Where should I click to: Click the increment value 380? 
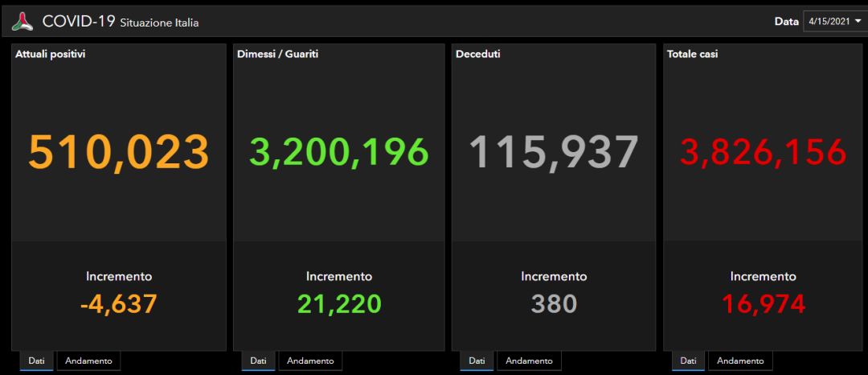(554, 303)
